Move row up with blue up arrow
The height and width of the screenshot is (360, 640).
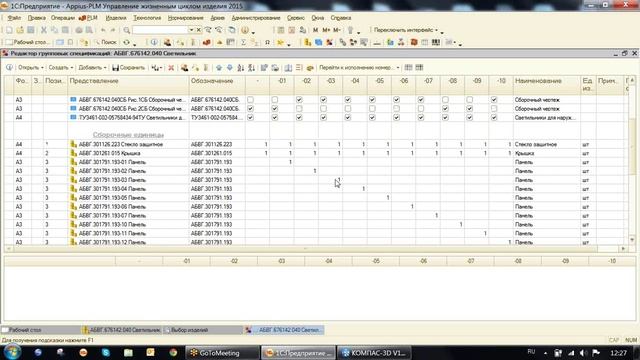(219, 68)
